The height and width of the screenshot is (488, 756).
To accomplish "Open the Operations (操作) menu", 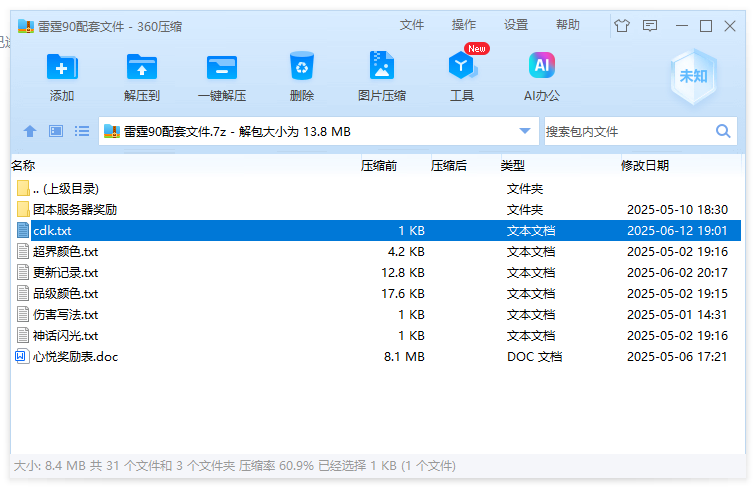I will pyautogui.click(x=464, y=25).
